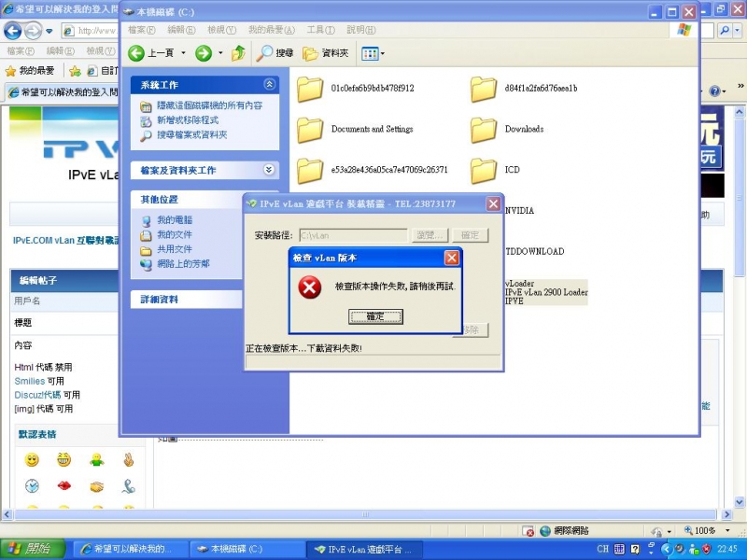
Task: Open 網路上的芳鄰 in Other Places
Action: click(183, 264)
